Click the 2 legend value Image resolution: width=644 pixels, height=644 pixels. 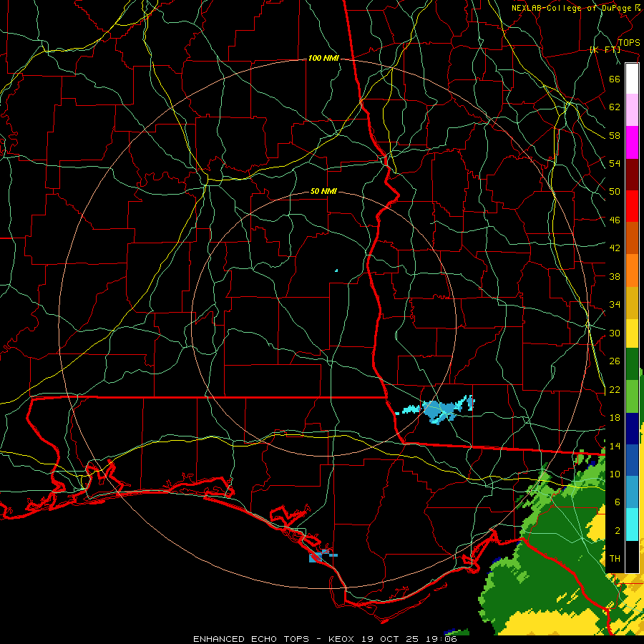click(x=618, y=530)
